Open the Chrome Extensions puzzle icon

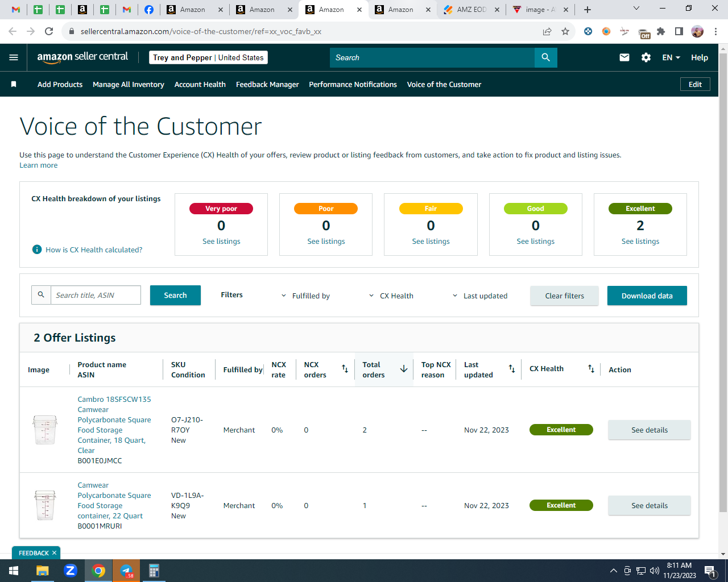pyautogui.click(x=661, y=31)
